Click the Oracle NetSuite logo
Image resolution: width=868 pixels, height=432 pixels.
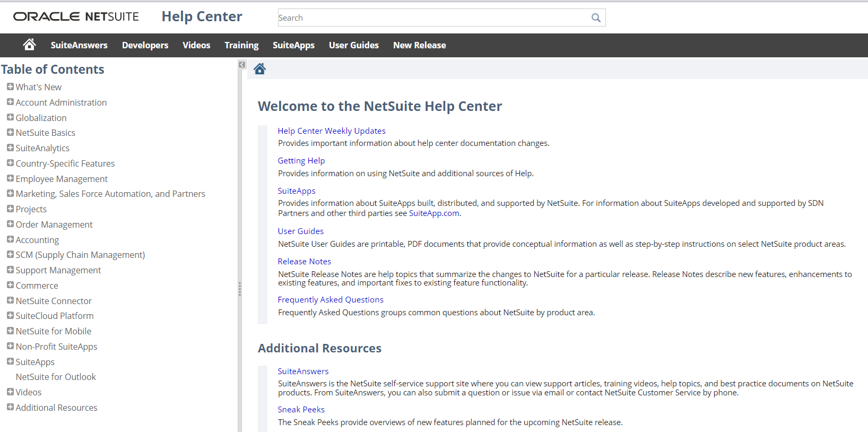click(76, 16)
